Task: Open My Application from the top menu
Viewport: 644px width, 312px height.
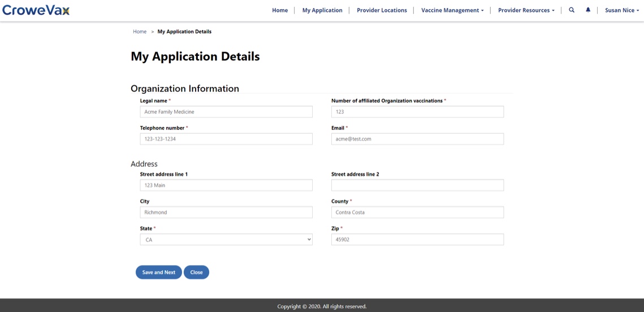Action: click(322, 10)
